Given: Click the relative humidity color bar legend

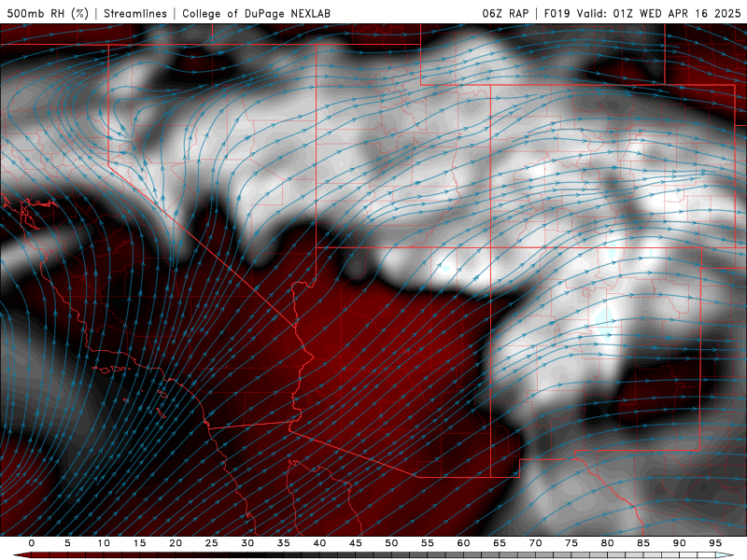Looking at the screenshot, I should tap(373, 555).
